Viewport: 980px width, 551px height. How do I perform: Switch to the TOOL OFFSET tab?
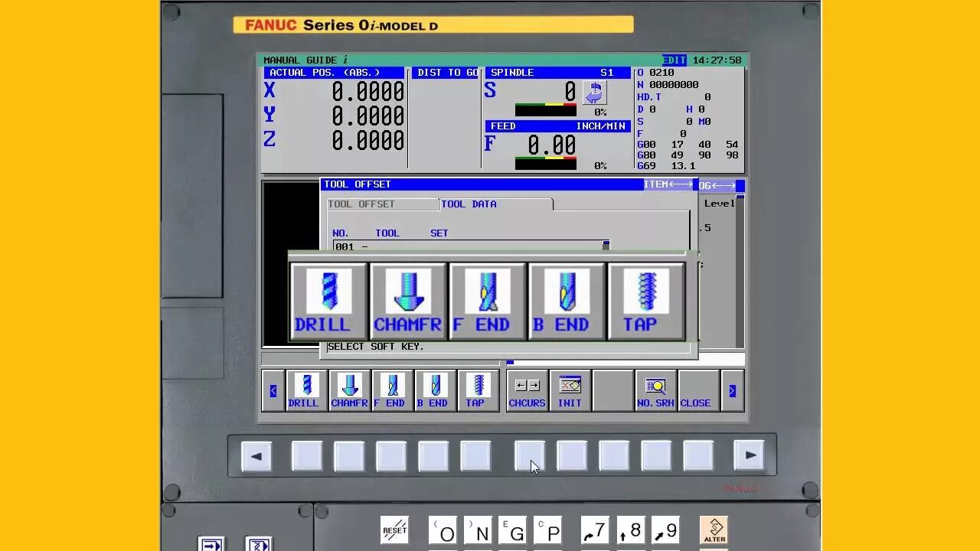[382, 204]
